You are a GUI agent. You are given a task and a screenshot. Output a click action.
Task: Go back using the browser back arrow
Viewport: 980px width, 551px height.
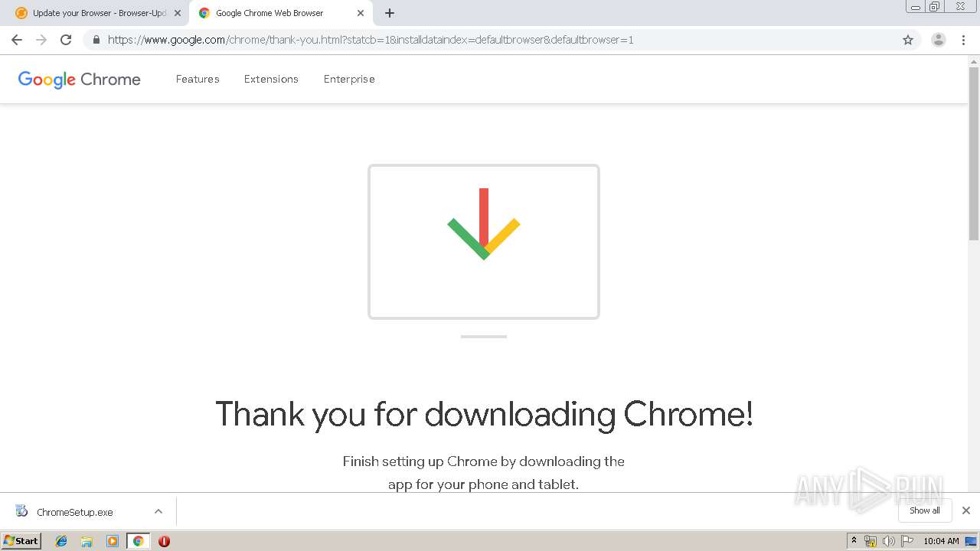[x=17, y=40]
